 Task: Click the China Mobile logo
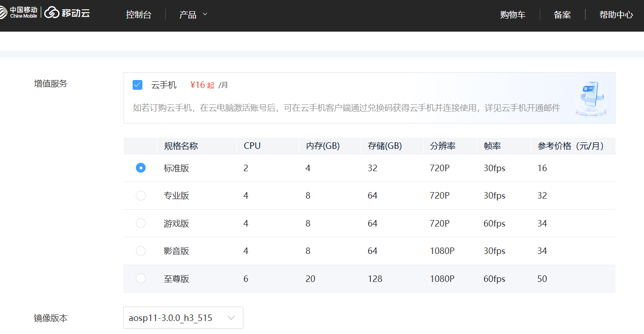(x=19, y=13)
